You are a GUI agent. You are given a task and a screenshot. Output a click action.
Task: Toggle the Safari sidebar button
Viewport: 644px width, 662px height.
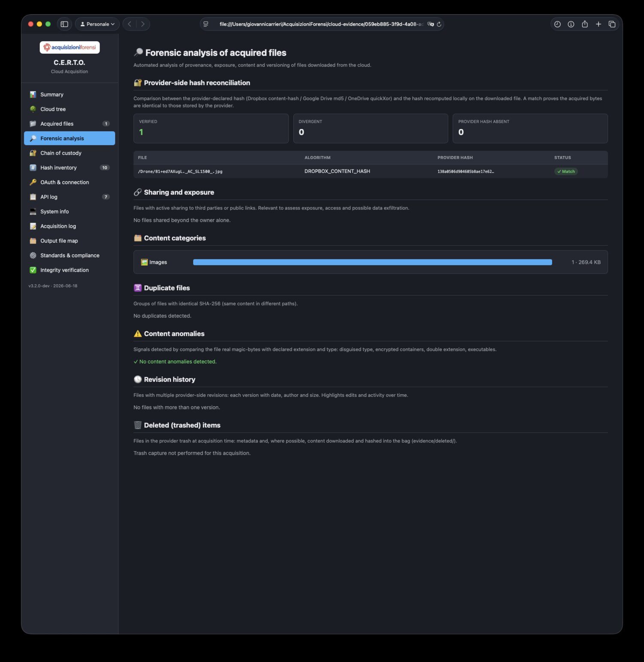click(64, 24)
